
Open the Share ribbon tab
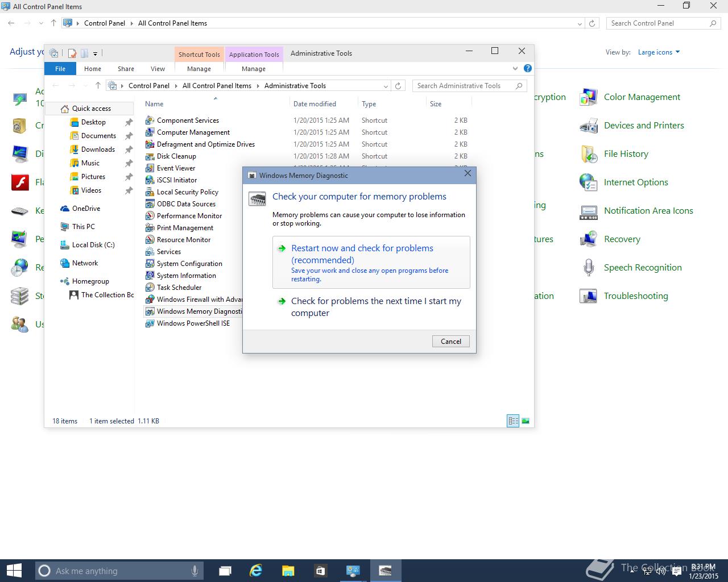click(x=126, y=69)
